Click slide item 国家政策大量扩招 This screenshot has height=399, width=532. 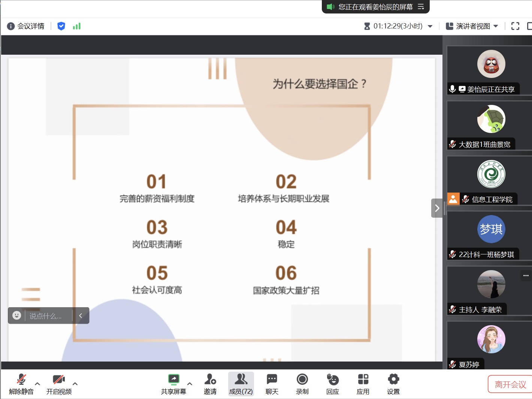tap(286, 290)
